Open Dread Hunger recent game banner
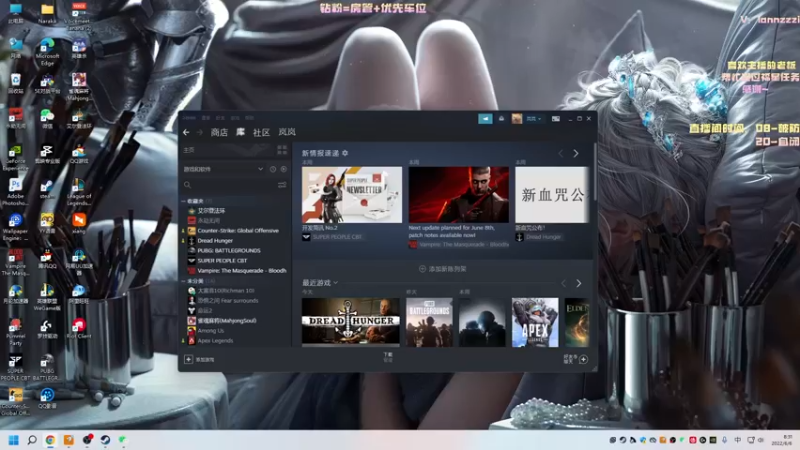 351,321
